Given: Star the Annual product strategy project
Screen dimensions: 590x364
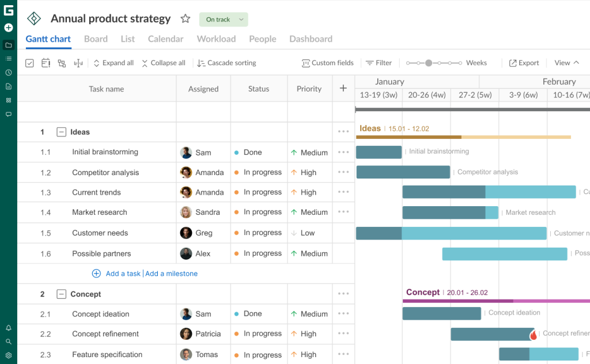Looking at the screenshot, I should pos(185,18).
